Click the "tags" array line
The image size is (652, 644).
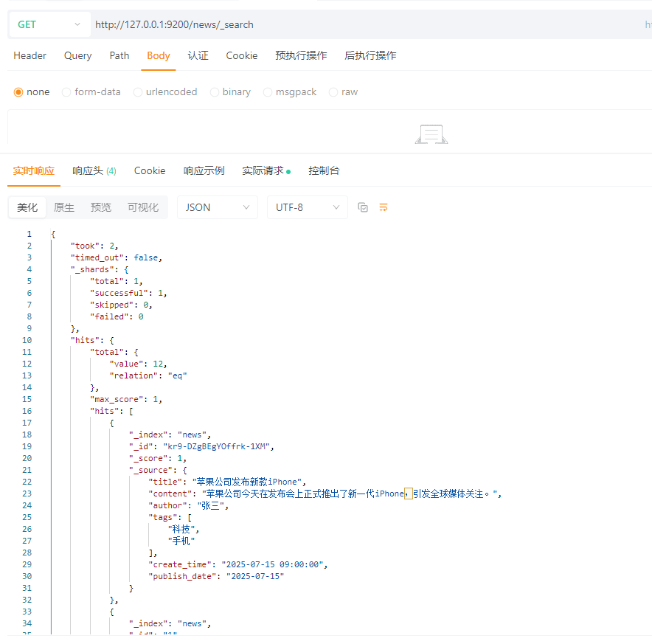click(170, 517)
